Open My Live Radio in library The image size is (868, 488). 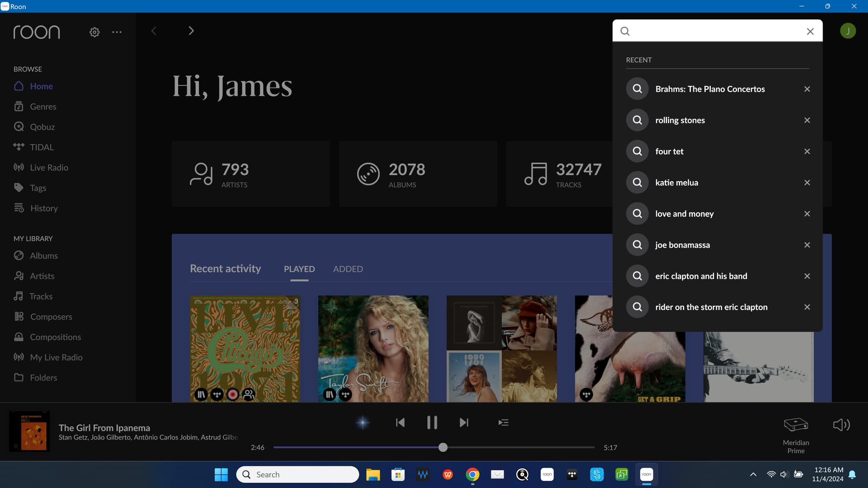click(48, 357)
